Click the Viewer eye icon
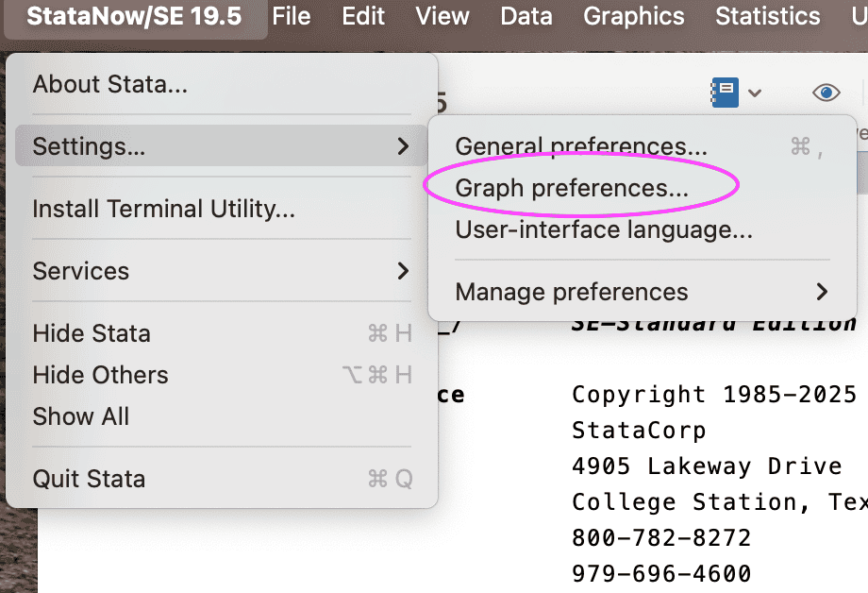Viewport: 868px width, 593px height. point(826,92)
